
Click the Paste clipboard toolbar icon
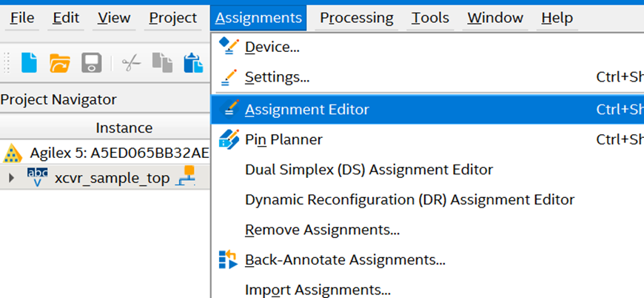coord(192,63)
